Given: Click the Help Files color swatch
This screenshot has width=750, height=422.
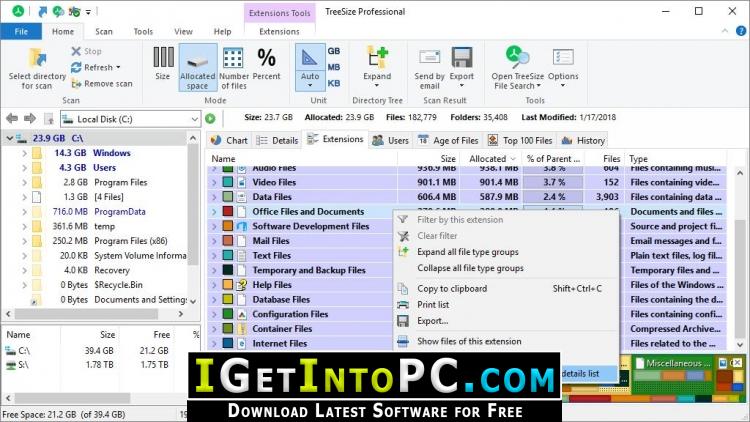Looking at the screenshot, I should click(x=228, y=285).
